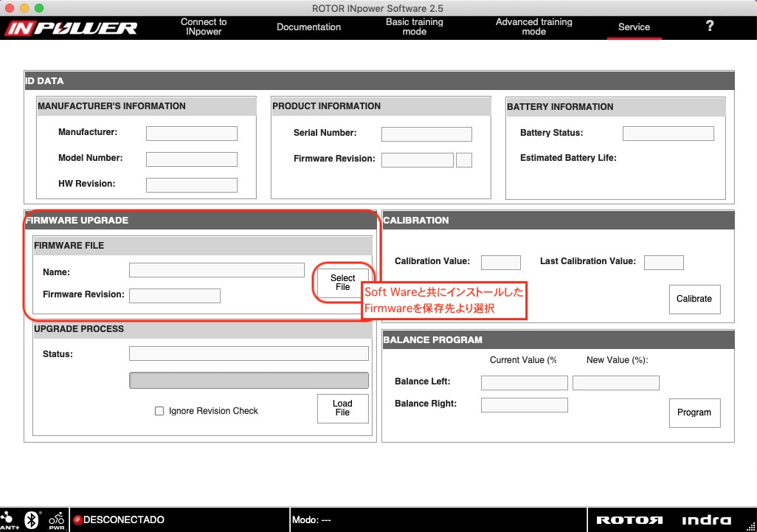Click the PWR bike icon
757x532 pixels.
click(57, 519)
